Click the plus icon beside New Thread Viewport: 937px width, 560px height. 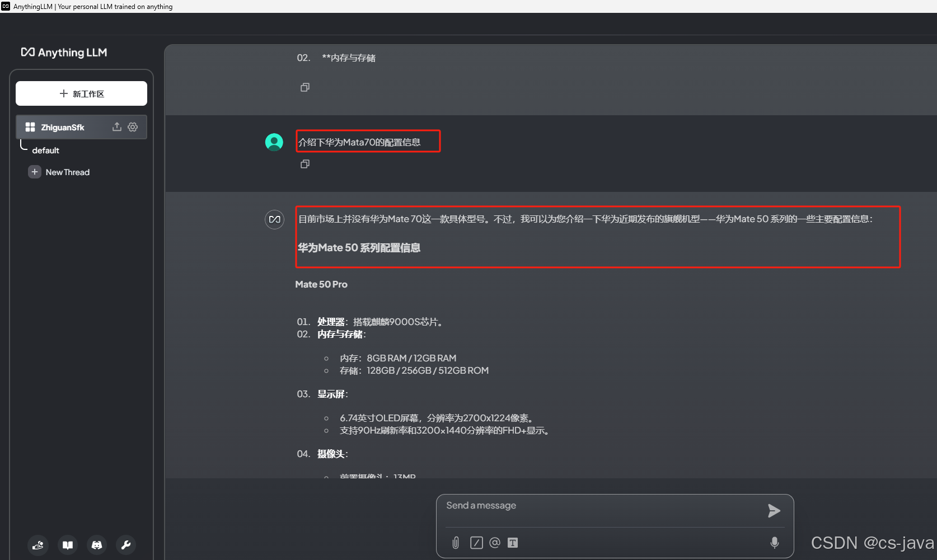coord(35,172)
